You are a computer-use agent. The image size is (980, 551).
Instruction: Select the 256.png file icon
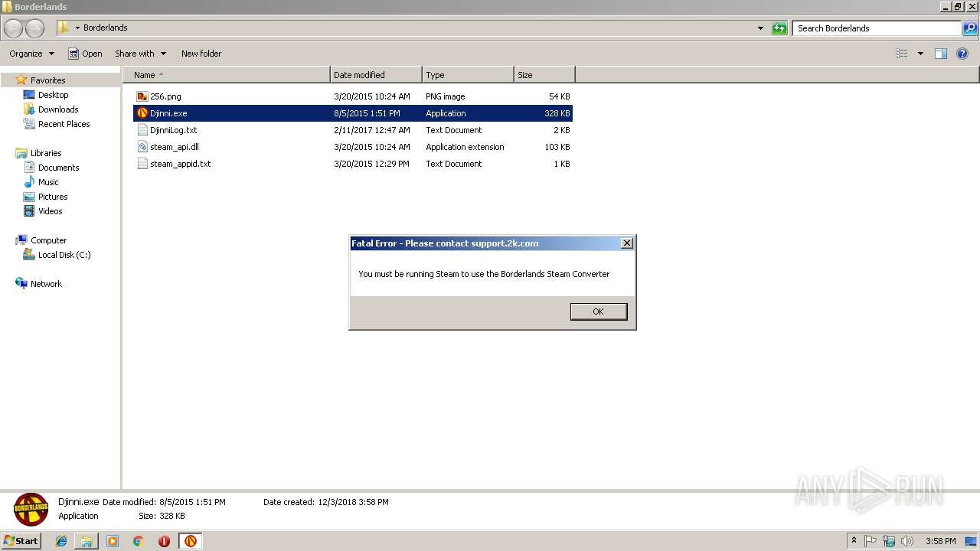(x=142, y=96)
